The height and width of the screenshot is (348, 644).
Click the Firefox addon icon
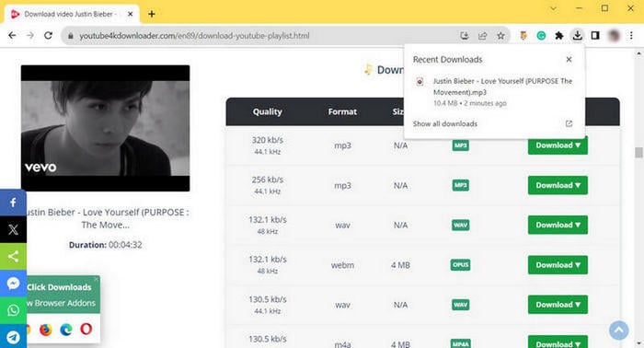click(x=46, y=329)
